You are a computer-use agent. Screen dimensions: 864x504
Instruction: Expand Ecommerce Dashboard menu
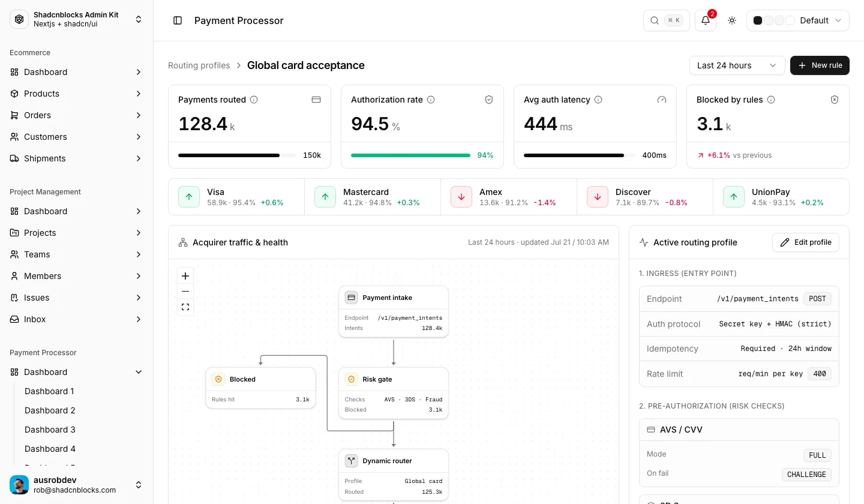[x=77, y=72]
